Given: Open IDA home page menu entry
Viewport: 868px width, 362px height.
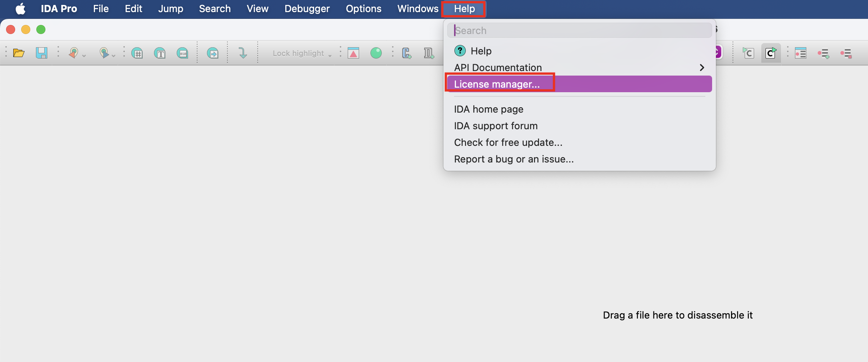Looking at the screenshot, I should click(x=579, y=109).
